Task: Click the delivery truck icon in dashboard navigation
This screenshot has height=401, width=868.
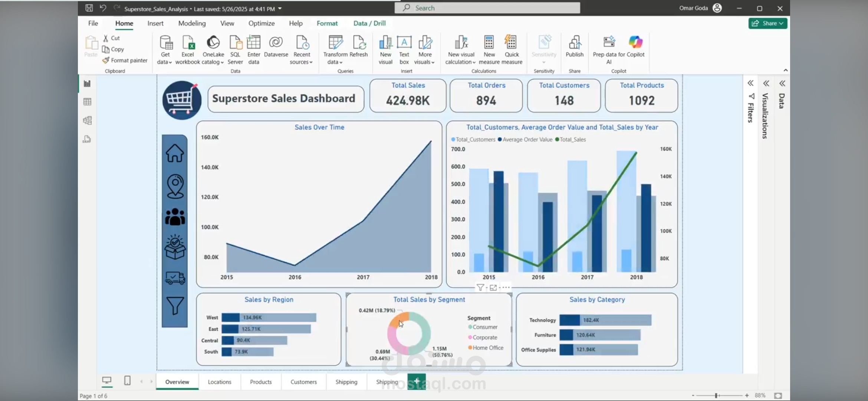Action: click(175, 278)
